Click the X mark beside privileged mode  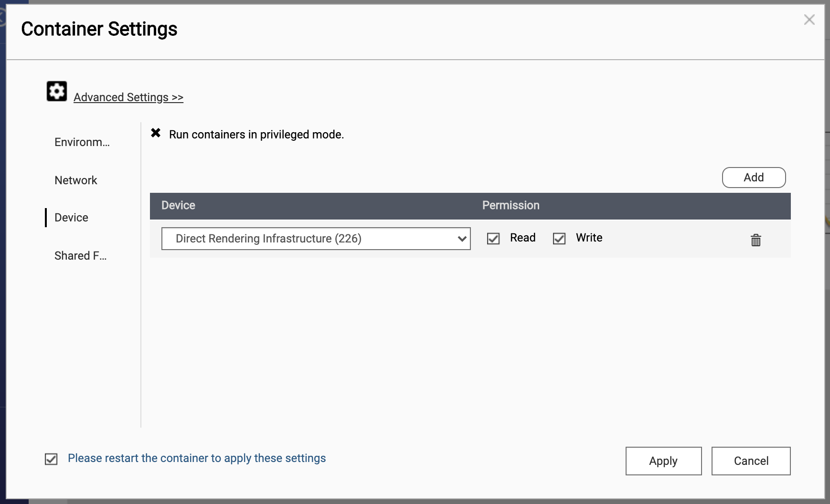point(156,133)
